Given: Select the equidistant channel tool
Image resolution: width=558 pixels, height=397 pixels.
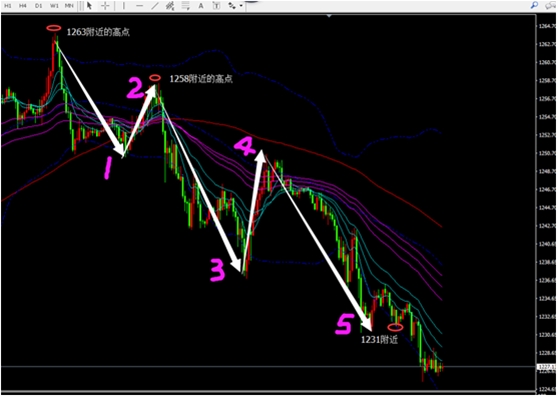Looking at the screenshot, I should click(x=170, y=6).
